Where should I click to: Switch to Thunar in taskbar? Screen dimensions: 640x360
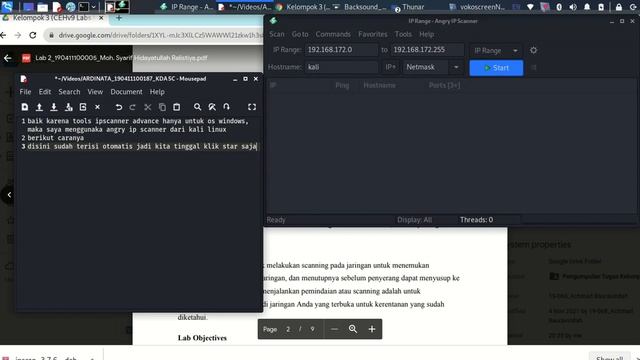(409, 7)
